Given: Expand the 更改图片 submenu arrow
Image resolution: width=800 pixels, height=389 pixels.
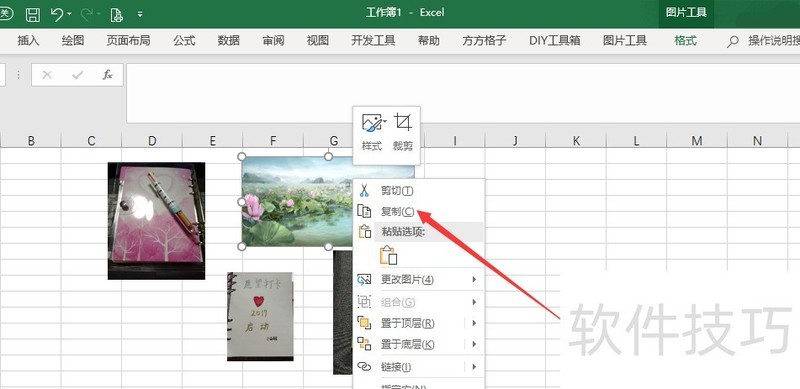Looking at the screenshot, I should pyautogui.click(x=474, y=280).
